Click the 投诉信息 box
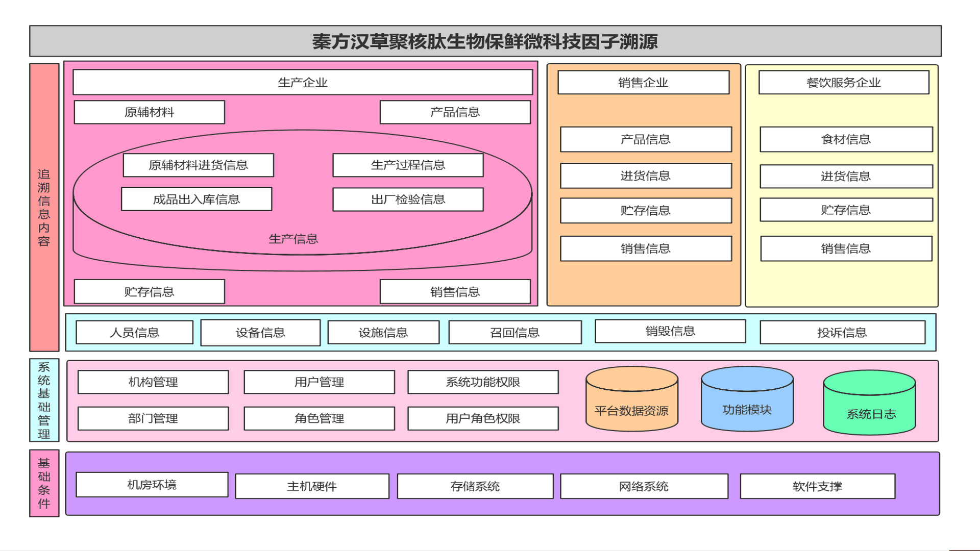The width and height of the screenshot is (980, 551). (843, 333)
